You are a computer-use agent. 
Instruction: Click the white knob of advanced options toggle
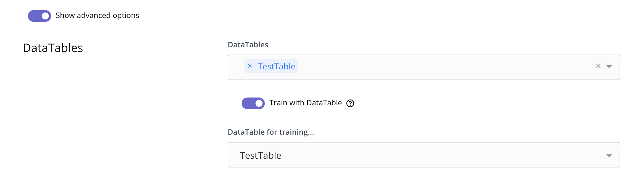point(45,16)
